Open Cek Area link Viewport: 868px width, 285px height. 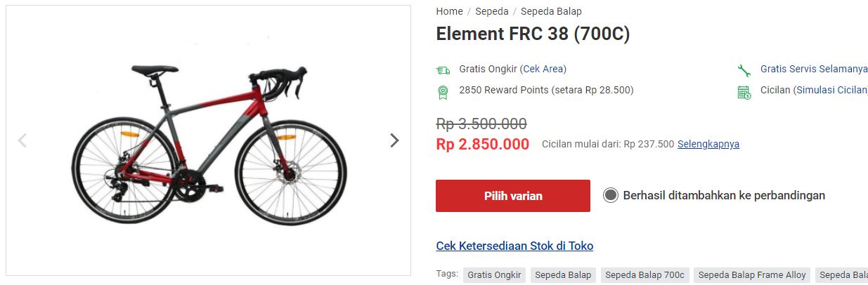[x=543, y=69]
